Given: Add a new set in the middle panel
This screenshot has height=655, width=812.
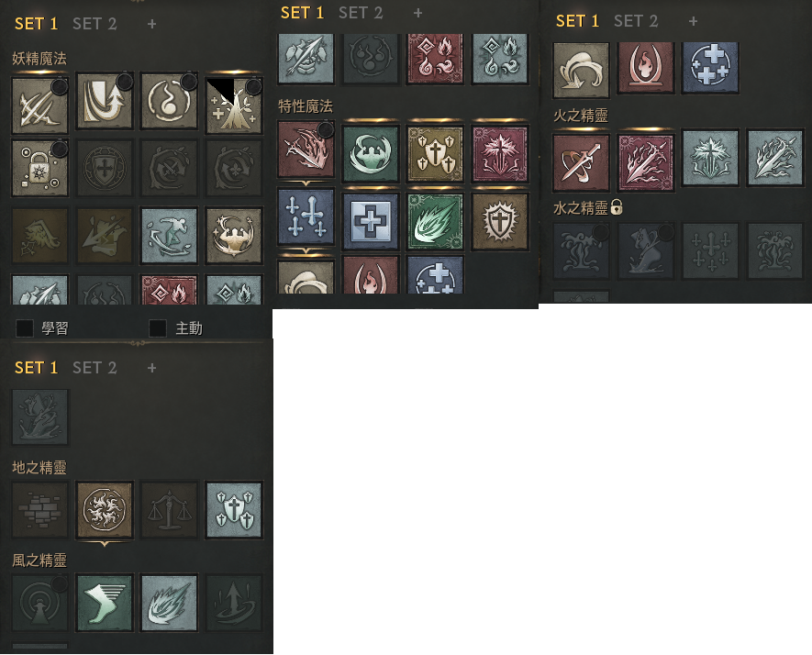Looking at the screenshot, I should click(417, 13).
